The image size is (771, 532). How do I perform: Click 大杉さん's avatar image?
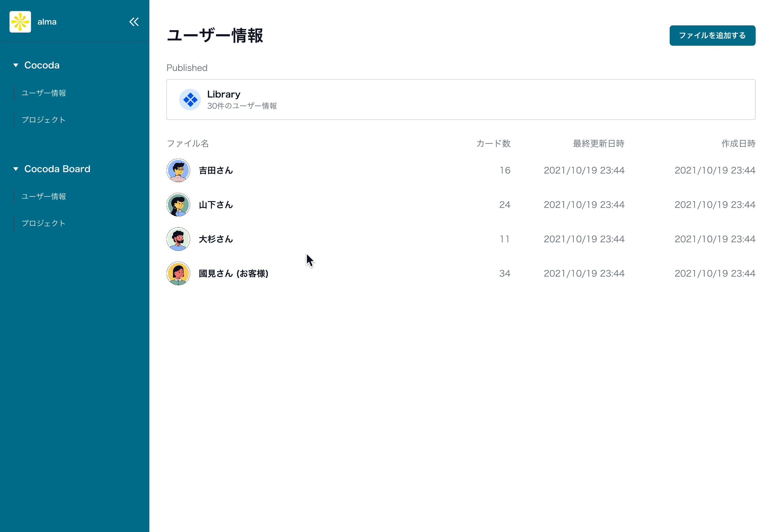(x=178, y=239)
